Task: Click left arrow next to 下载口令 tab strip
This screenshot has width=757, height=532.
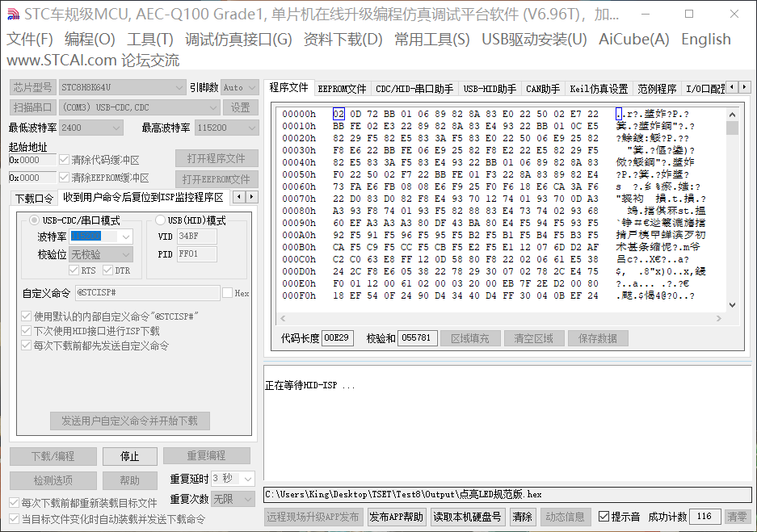Action: 239,197
